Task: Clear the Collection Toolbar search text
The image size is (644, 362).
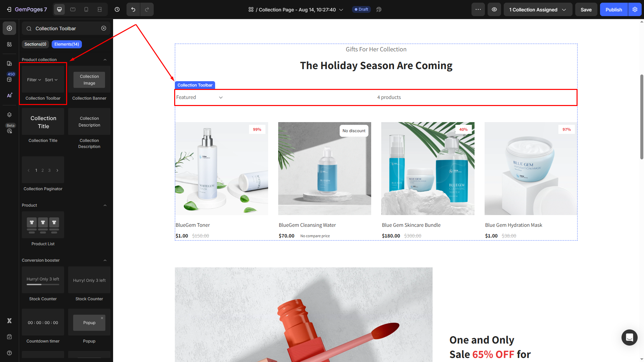Action: tap(104, 29)
